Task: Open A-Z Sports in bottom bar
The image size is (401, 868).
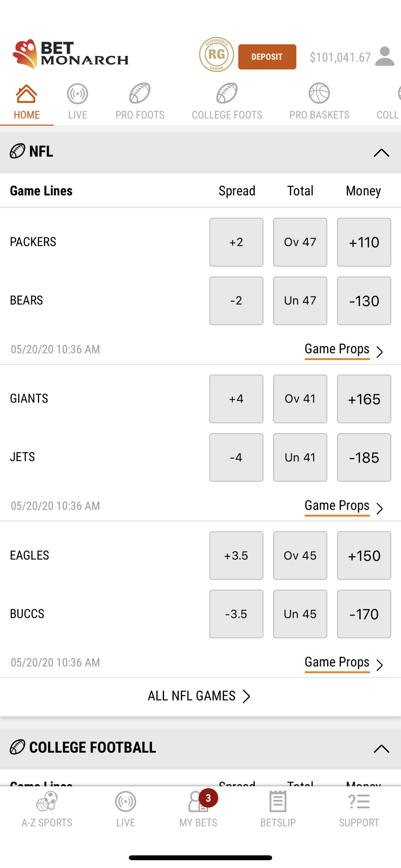Action: click(x=47, y=809)
